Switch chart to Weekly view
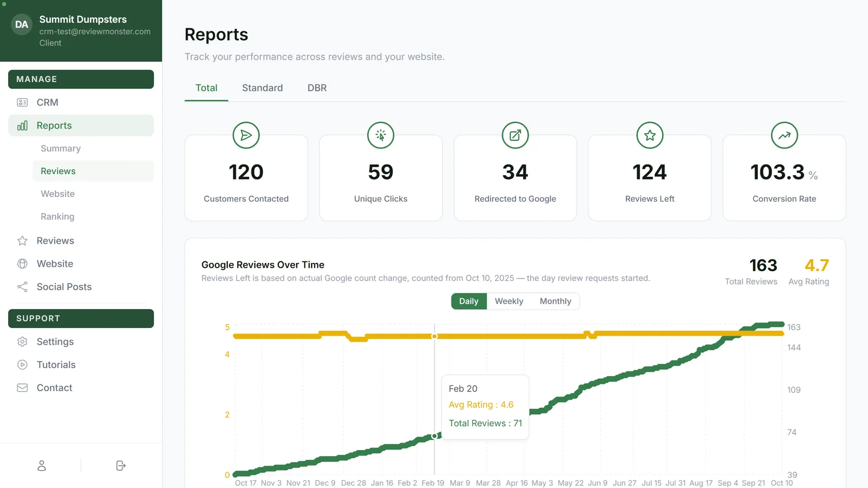Screen dimensions: 868x488 (x=509, y=301)
